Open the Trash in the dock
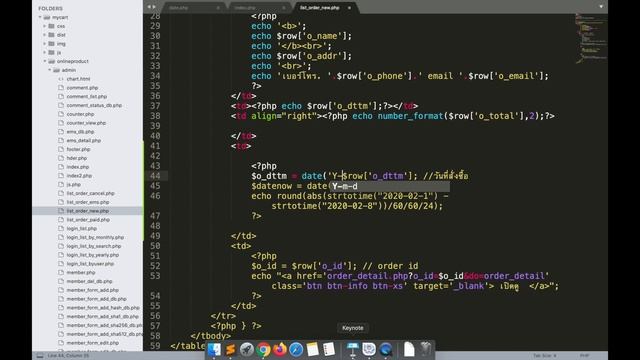Screen dimensions: 640x360 [x=425, y=350]
